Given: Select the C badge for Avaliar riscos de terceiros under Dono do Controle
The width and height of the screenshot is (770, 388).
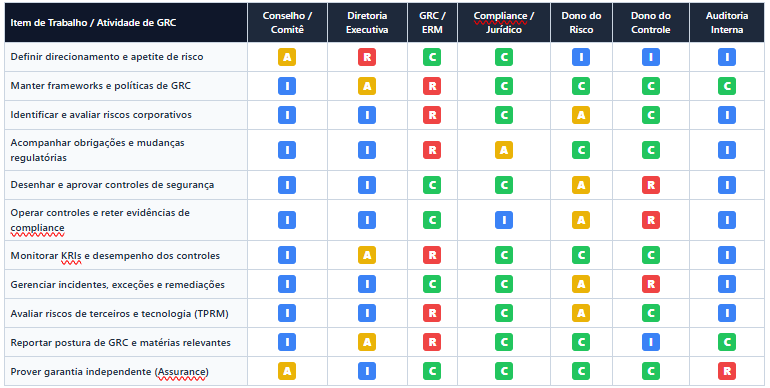Looking at the screenshot, I should (x=651, y=313).
